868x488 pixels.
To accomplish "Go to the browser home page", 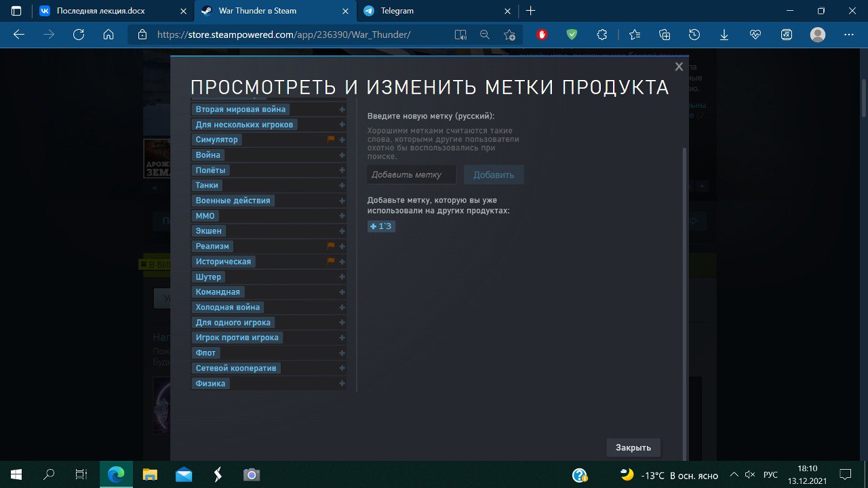I will coord(108,35).
